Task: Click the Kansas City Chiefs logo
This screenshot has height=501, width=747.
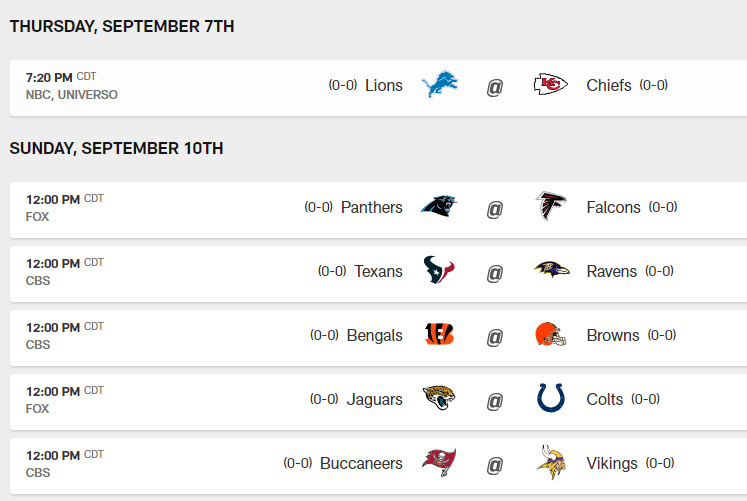Action: [x=550, y=86]
